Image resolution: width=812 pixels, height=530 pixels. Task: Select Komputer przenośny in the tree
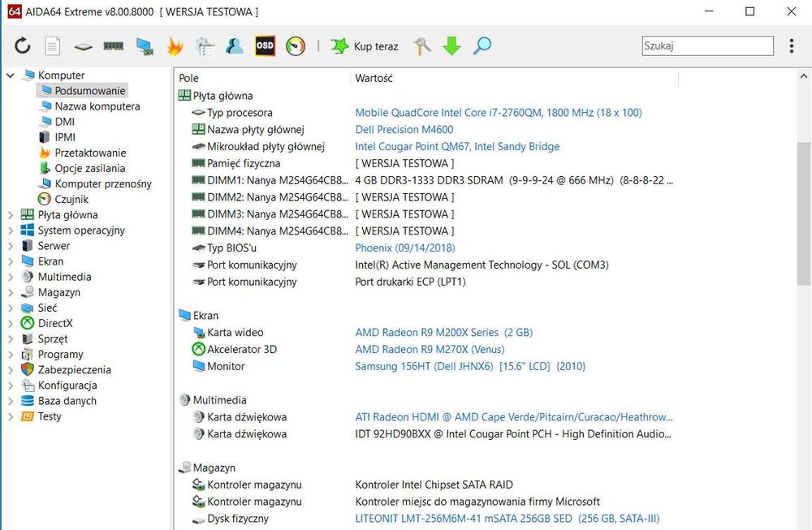(x=103, y=183)
